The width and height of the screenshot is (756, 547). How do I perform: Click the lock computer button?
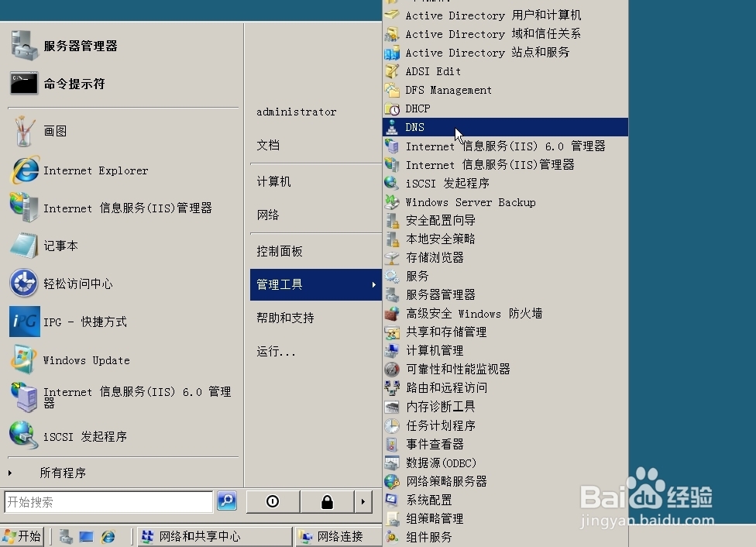(x=327, y=501)
